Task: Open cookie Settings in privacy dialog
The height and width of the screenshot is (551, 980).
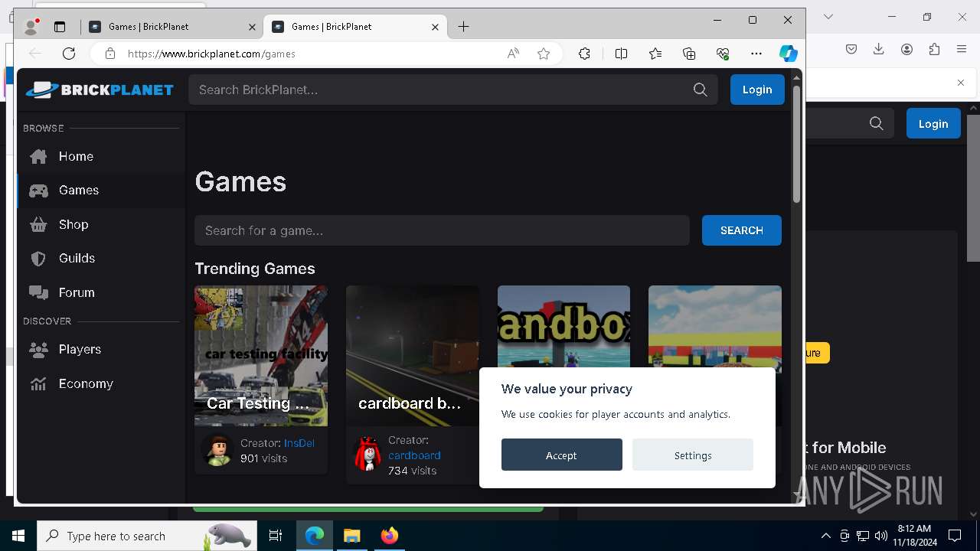Action: coord(693,455)
